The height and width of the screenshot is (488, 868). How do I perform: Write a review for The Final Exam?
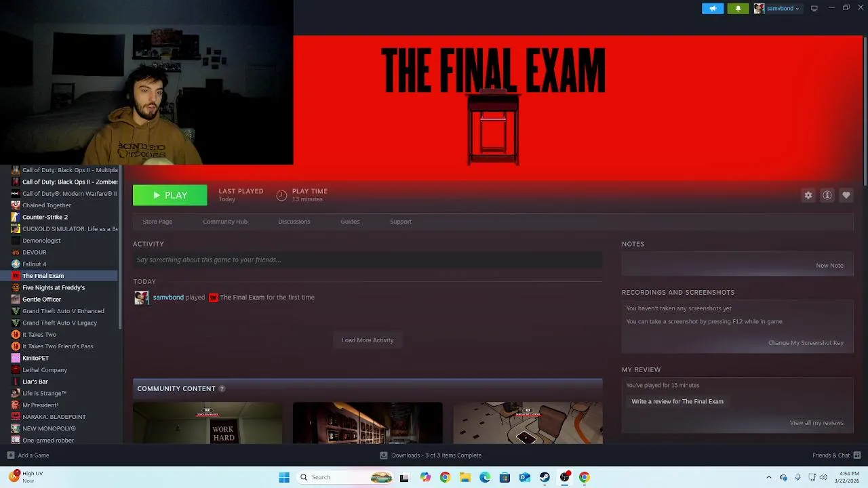click(677, 401)
